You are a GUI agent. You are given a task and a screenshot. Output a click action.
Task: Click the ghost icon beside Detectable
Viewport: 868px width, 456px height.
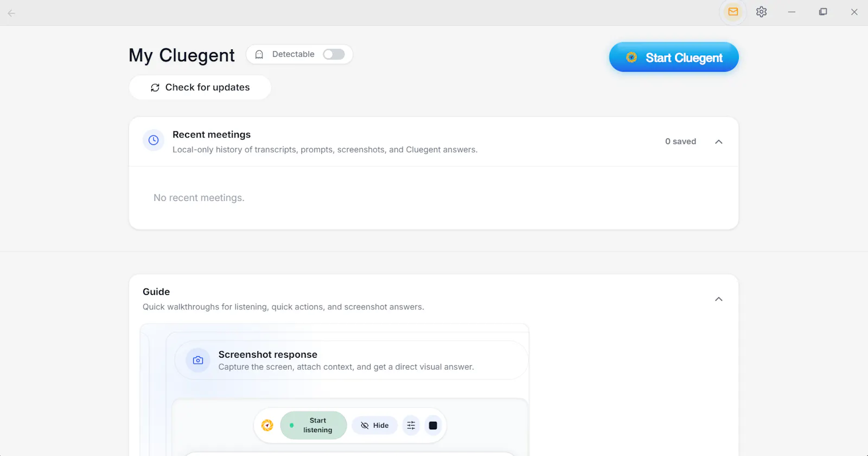pyautogui.click(x=259, y=54)
